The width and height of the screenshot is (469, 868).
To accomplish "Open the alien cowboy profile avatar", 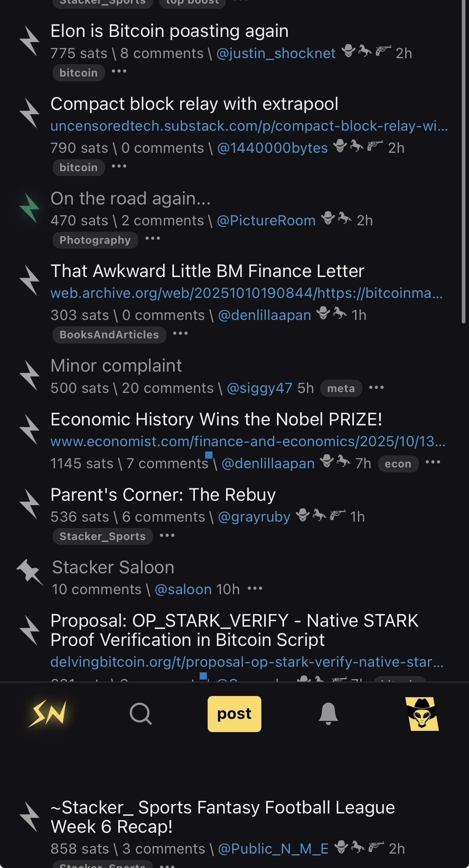I will coord(422,714).
